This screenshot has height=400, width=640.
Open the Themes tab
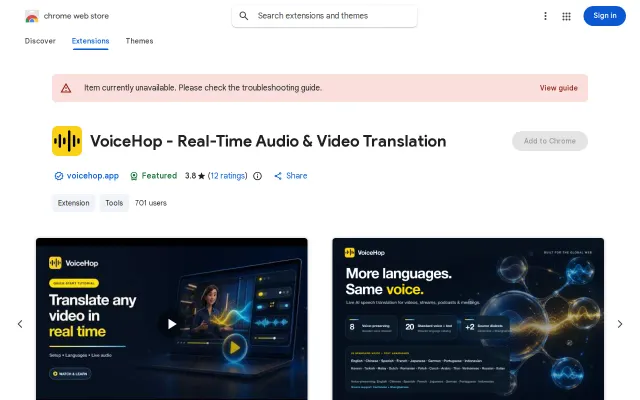pos(139,41)
